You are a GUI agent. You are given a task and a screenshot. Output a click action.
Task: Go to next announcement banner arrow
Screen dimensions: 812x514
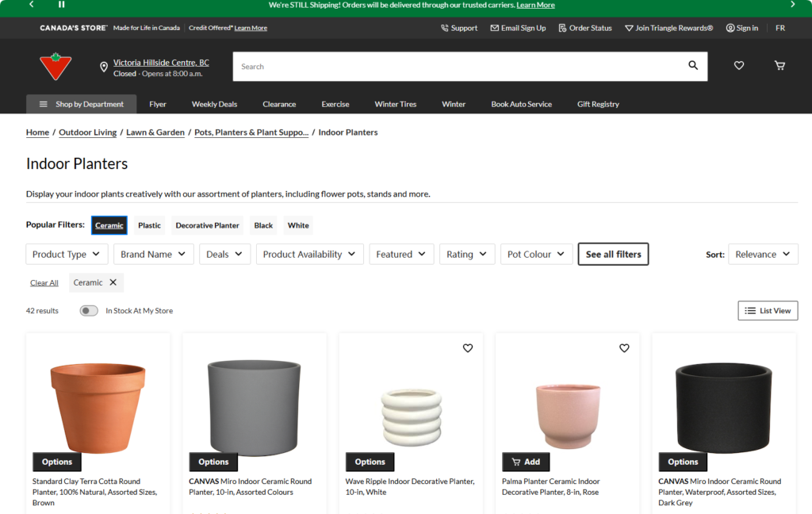[792, 5]
